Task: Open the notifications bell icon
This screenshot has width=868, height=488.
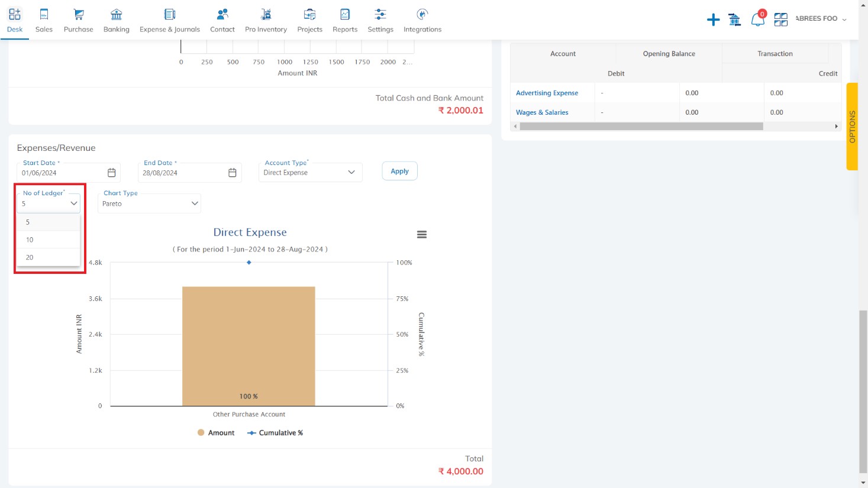Action: point(757,20)
